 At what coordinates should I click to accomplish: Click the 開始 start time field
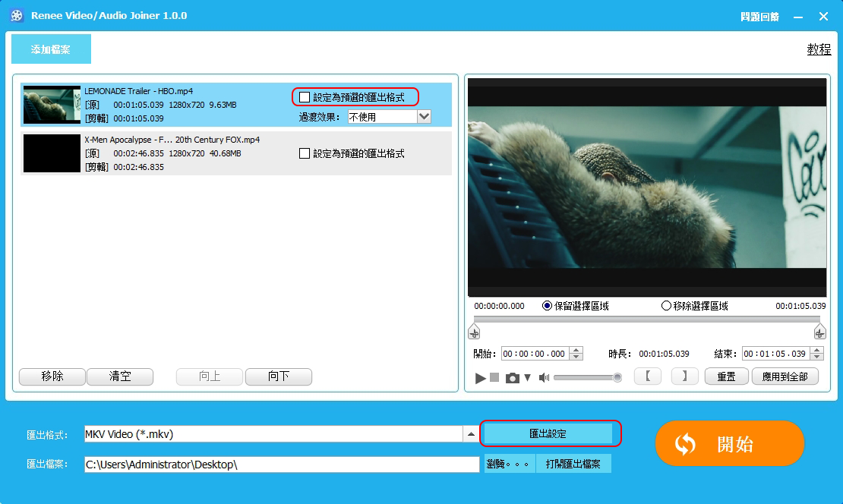pos(535,354)
